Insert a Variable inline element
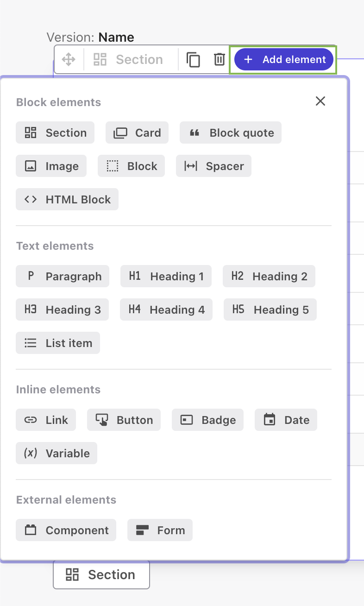 coord(56,453)
